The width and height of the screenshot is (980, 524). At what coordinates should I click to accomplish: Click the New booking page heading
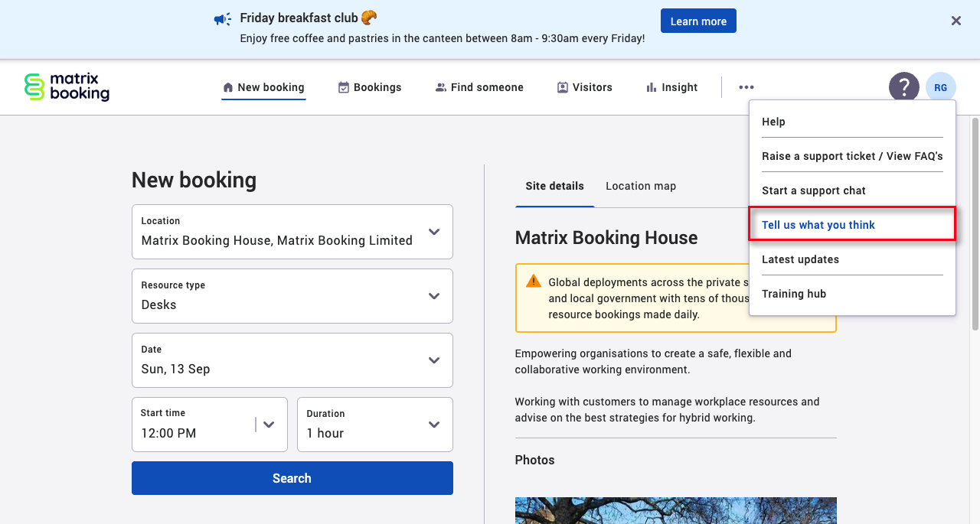pyautogui.click(x=194, y=180)
